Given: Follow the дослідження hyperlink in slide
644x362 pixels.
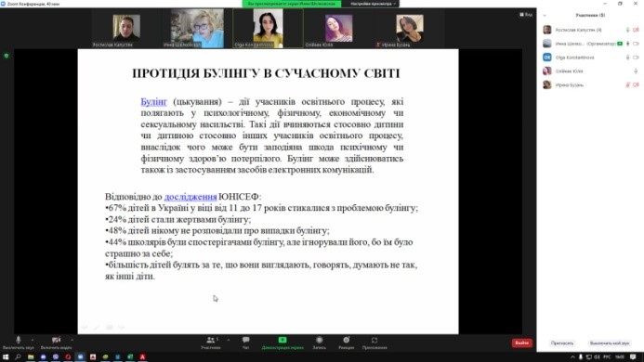Looking at the screenshot, I should 191,197.
